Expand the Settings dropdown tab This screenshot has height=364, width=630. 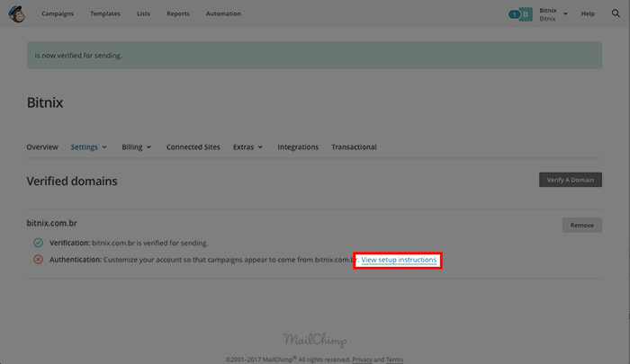pyautogui.click(x=89, y=146)
